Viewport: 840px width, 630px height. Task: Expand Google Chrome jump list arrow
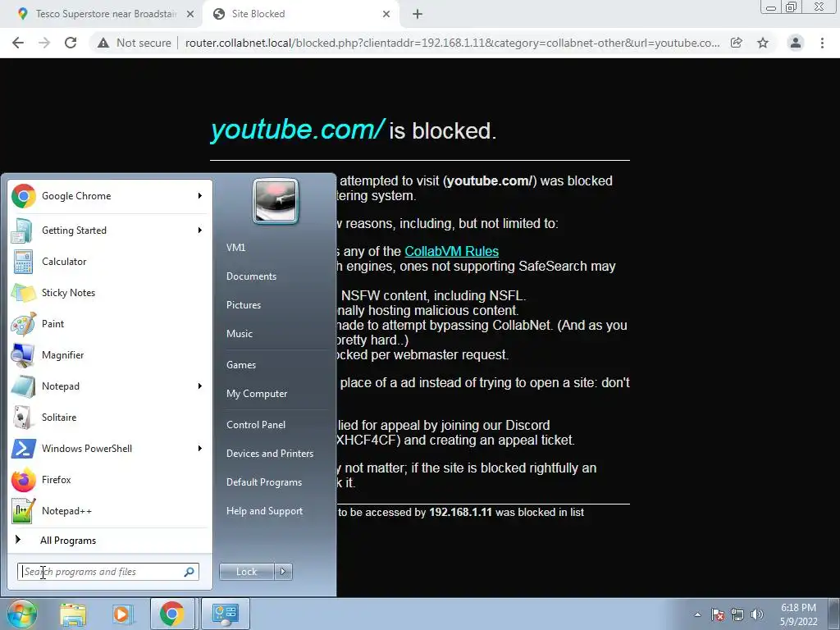(200, 196)
